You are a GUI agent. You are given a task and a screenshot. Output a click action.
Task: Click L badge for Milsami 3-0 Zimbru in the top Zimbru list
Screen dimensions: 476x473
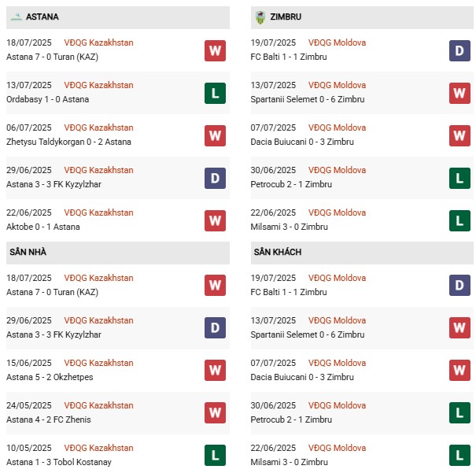[x=459, y=220]
